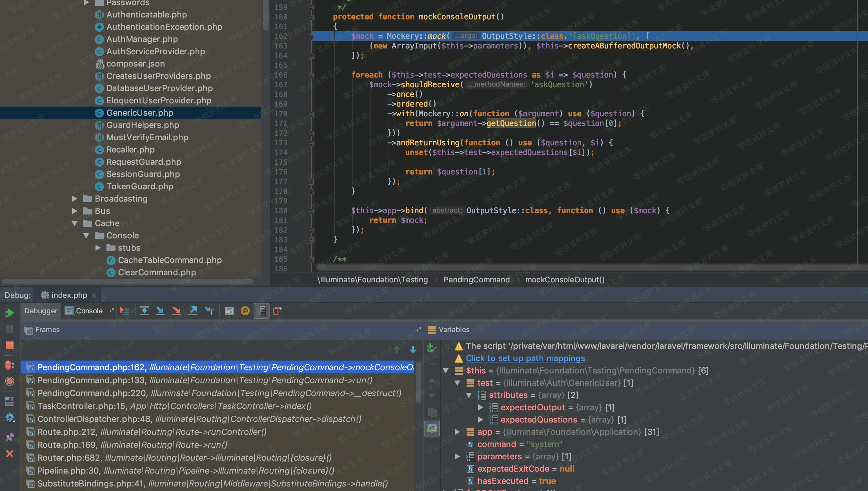Click the Step Over icon

[144, 311]
